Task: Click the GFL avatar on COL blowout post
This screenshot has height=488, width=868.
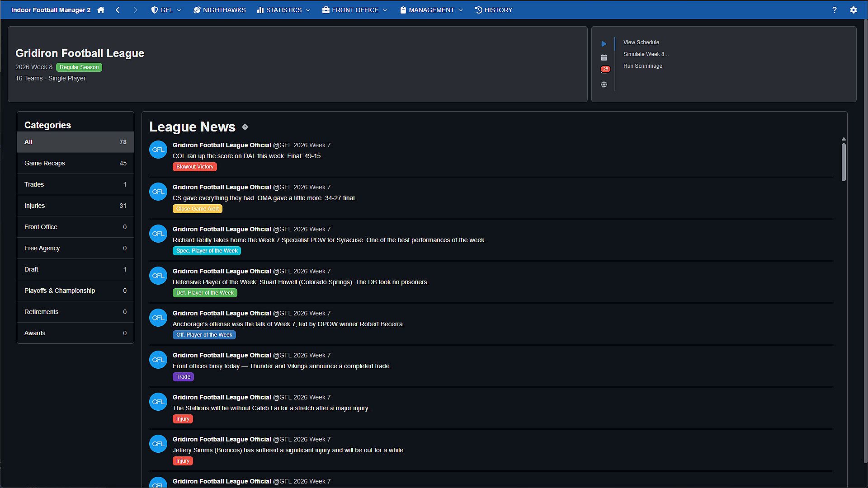Action: click(158, 150)
